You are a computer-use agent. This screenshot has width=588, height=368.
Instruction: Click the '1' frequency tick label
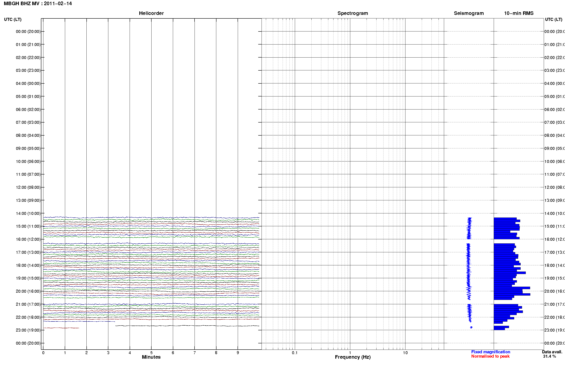(x=350, y=353)
